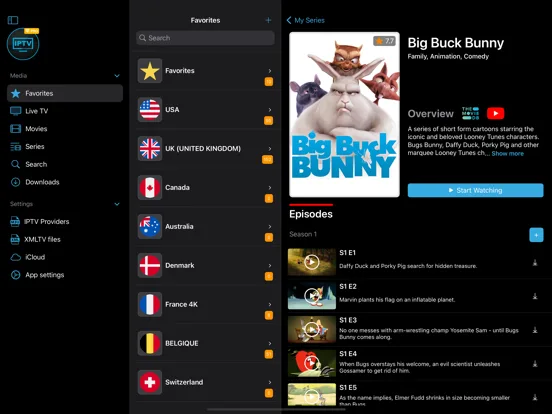This screenshot has height=414, width=552.
Task: Open the Favorites group star icon
Action: pos(150,71)
